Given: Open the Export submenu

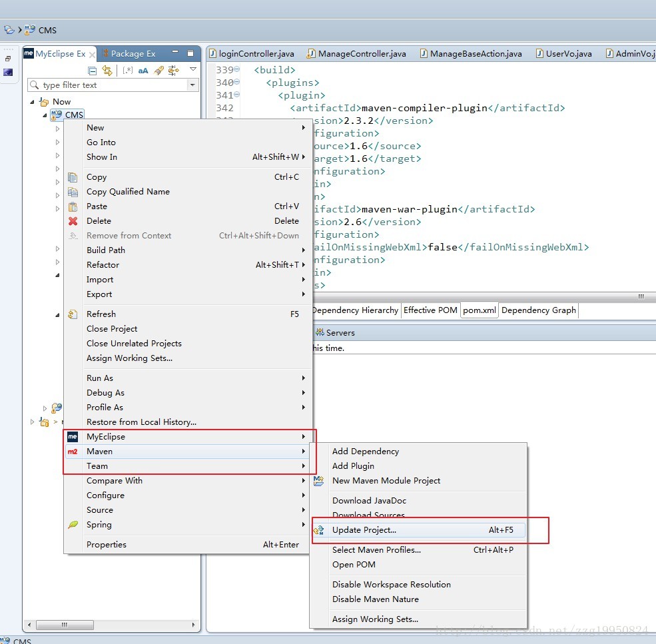Looking at the screenshot, I should pyautogui.click(x=186, y=294).
